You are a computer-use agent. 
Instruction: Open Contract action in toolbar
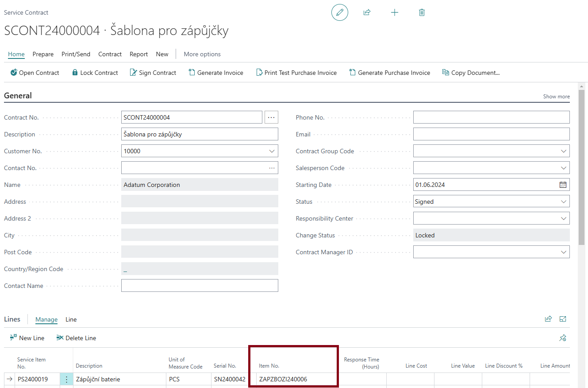click(35, 73)
